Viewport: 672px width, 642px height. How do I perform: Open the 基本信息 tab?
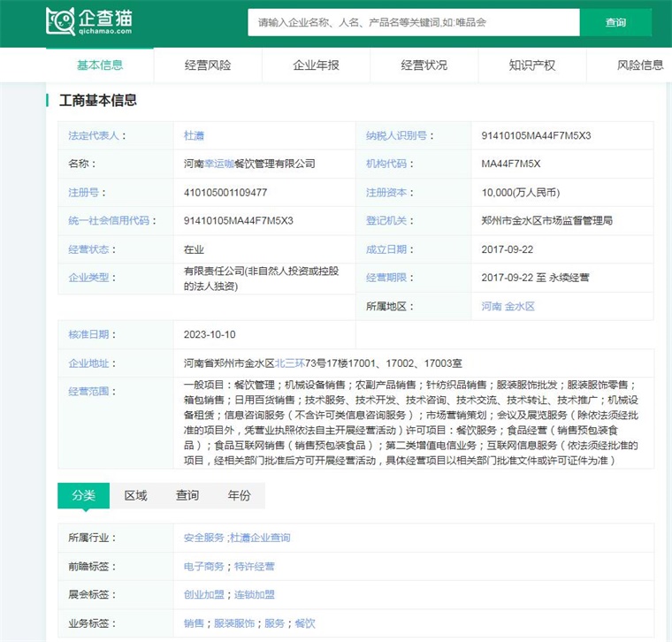pos(100,65)
